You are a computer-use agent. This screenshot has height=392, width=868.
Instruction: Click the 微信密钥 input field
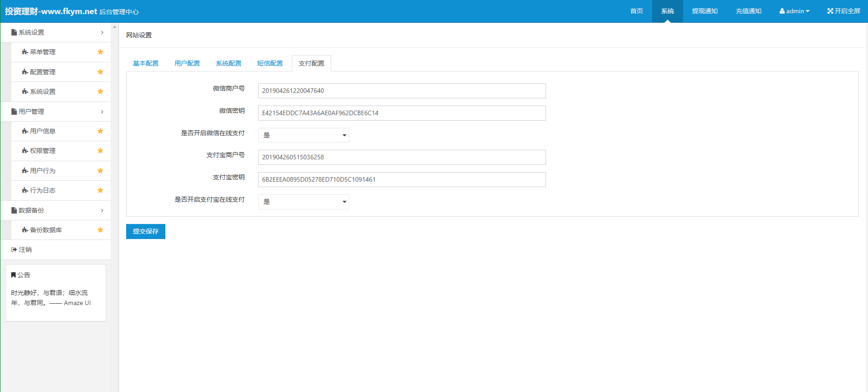[402, 113]
